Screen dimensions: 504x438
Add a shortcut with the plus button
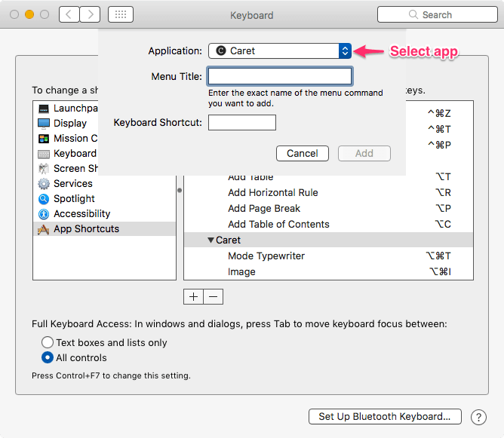193,296
